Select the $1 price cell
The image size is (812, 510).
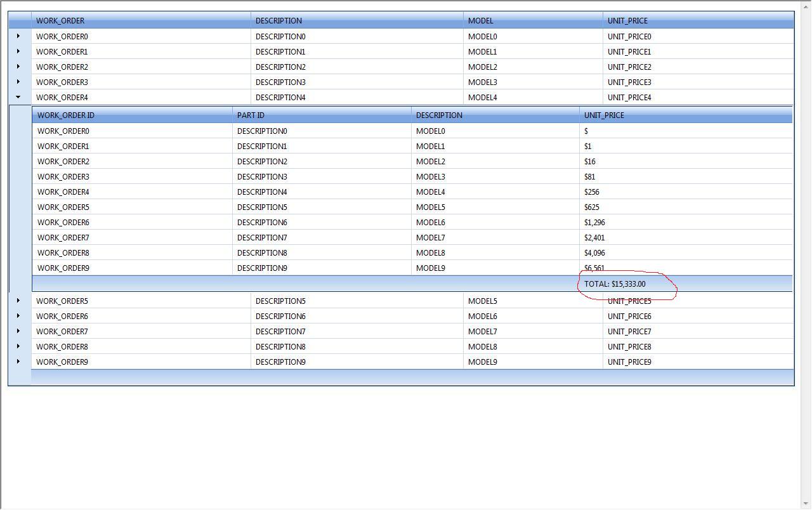[686, 146]
